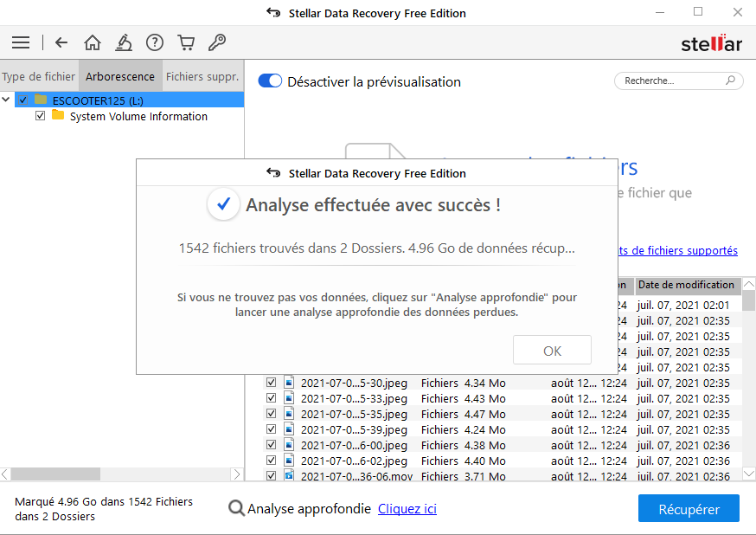Click the blue checkmark success icon
756x535 pixels.
point(223,204)
